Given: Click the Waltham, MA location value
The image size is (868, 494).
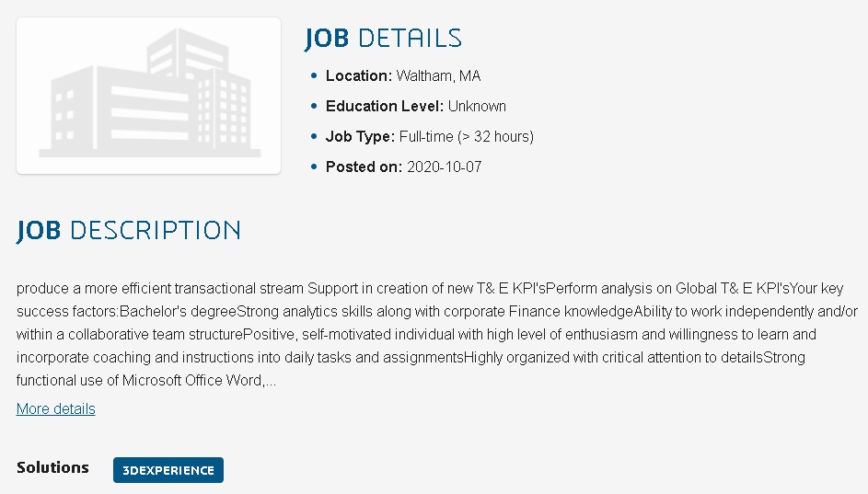Looking at the screenshot, I should (x=438, y=75).
